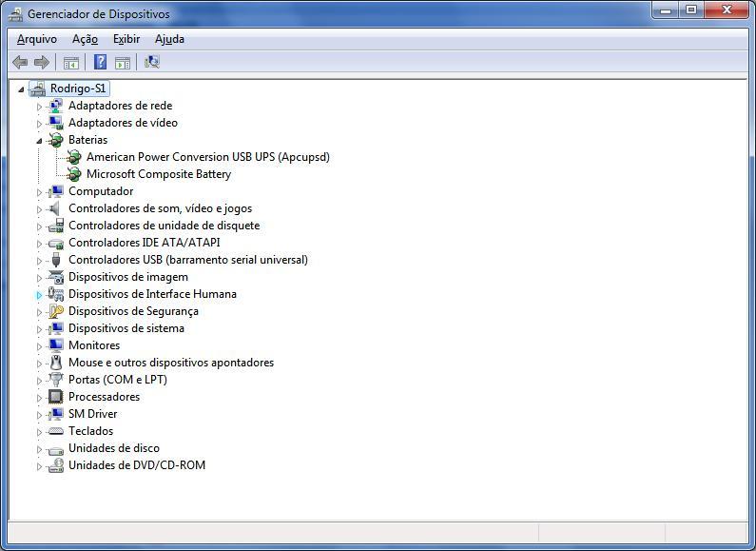The height and width of the screenshot is (551, 756).
Task: Select Controladores IDE ATA/ATAPI text
Action: pyautogui.click(x=145, y=243)
